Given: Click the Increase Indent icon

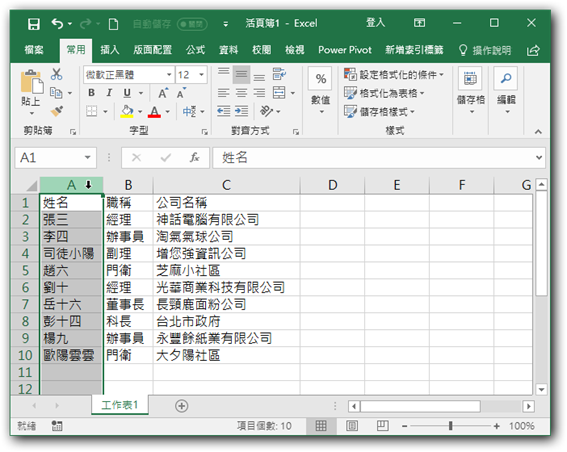Looking at the screenshot, I should click(x=241, y=111).
